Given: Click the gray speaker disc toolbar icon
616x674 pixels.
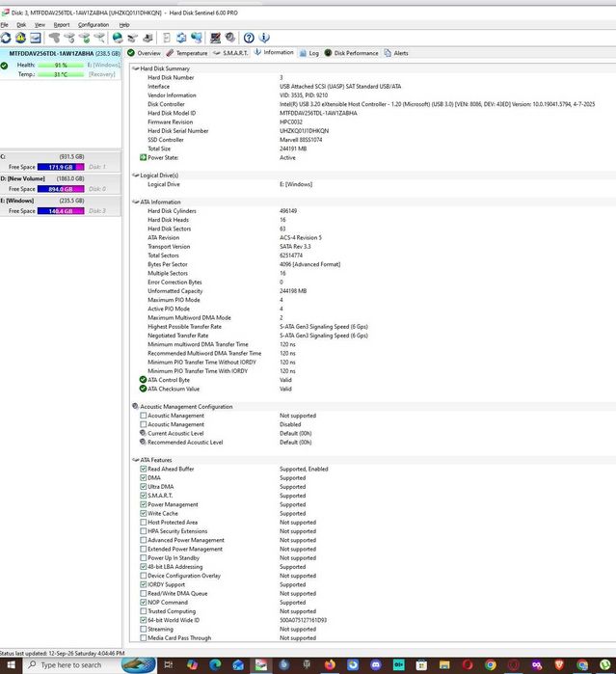Looking at the screenshot, I should click(230, 38).
